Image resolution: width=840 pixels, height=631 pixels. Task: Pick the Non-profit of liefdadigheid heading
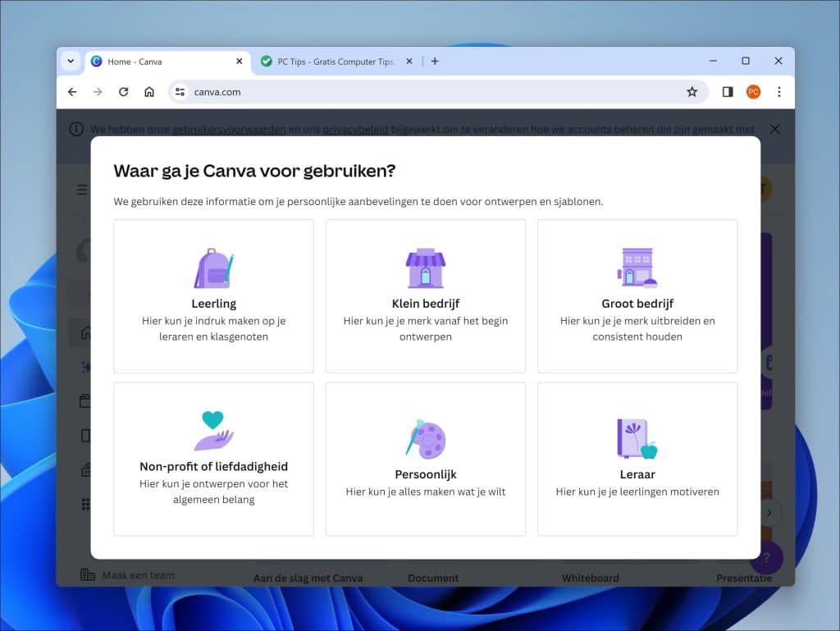pyautogui.click(x=214, y=467)
